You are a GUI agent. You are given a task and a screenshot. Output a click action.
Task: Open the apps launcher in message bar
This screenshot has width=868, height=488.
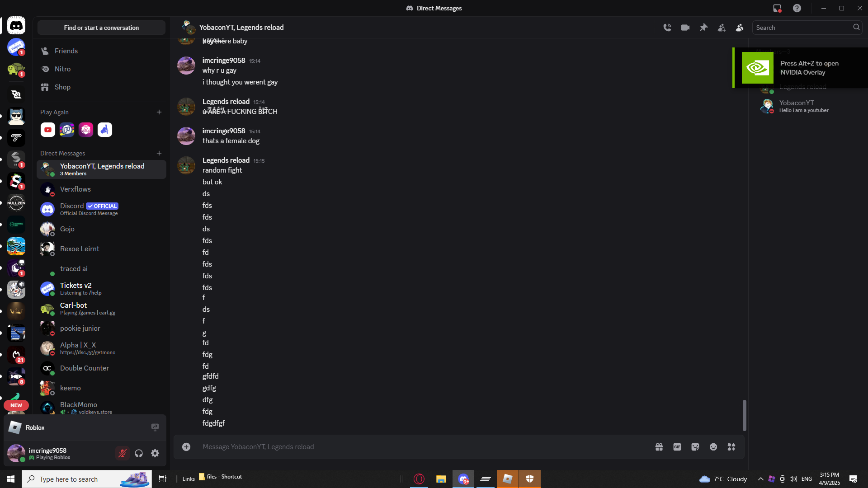click(731, 447)
